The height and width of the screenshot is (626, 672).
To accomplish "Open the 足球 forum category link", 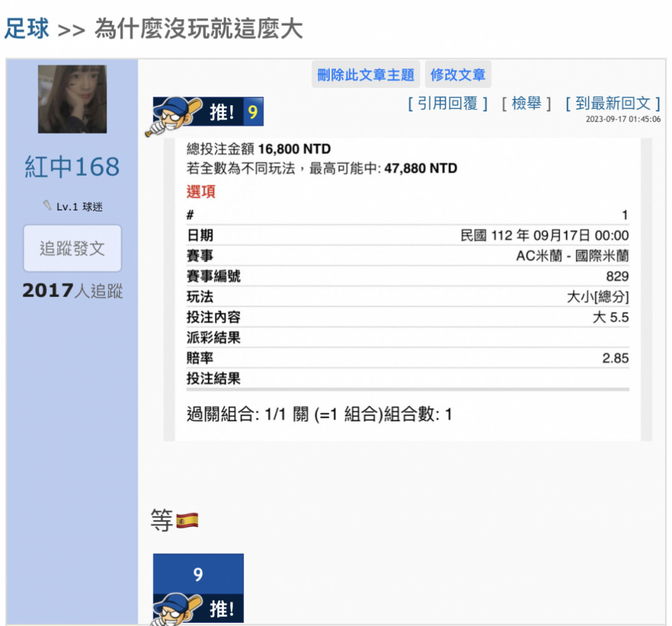I will [x=26, y=28].
